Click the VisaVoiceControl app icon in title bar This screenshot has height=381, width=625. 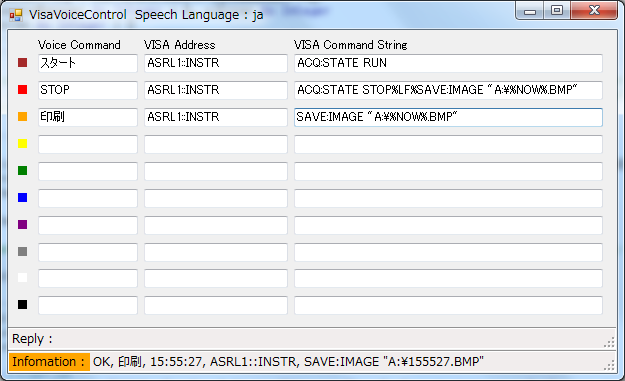point(16,15)
